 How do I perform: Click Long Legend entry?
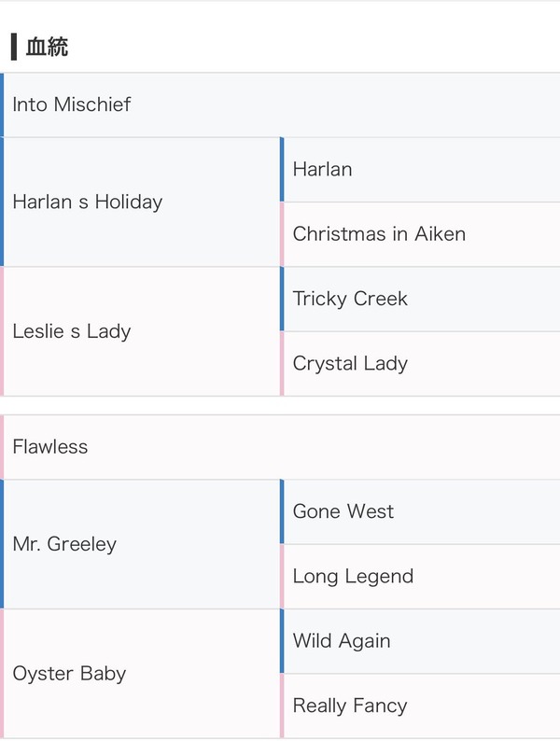click(420, 577)
